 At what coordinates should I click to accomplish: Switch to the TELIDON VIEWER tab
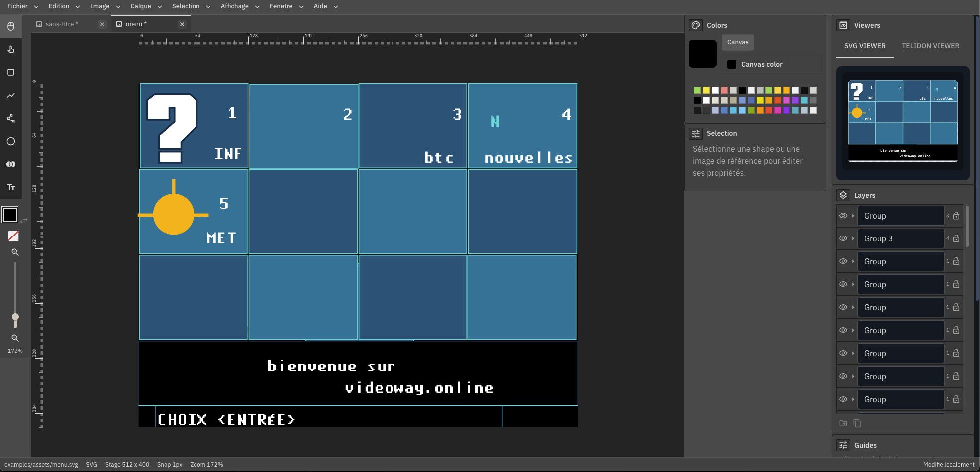point(930,46)
